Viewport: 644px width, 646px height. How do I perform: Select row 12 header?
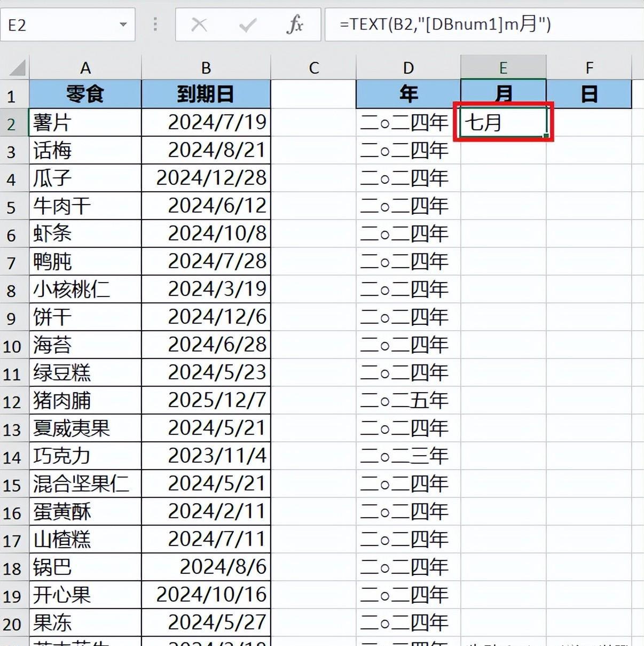(x=14, y=401)
